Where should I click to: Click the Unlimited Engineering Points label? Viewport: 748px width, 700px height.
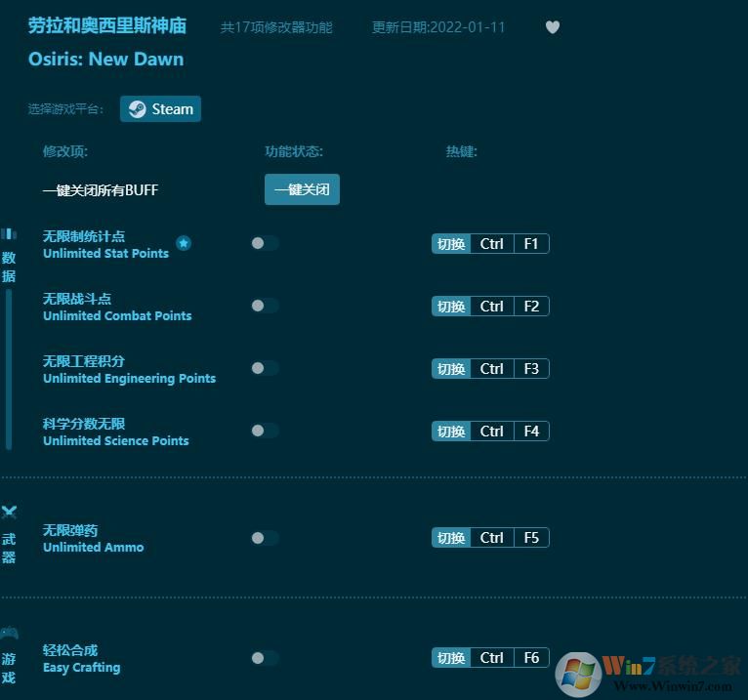tap(129, 378)
